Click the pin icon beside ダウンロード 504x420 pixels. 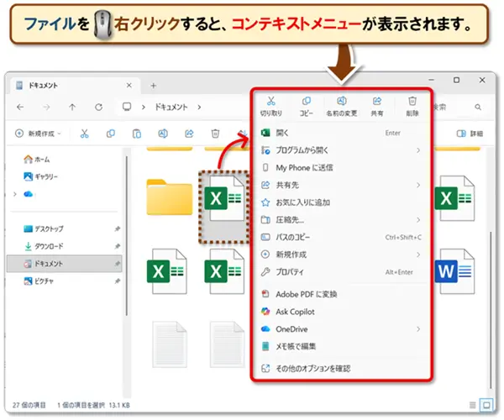118,246
